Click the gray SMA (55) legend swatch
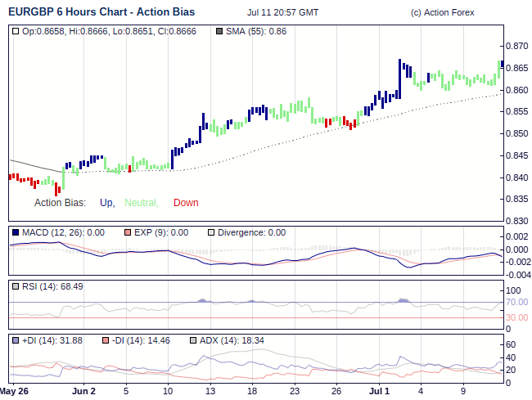 (218, 31)
